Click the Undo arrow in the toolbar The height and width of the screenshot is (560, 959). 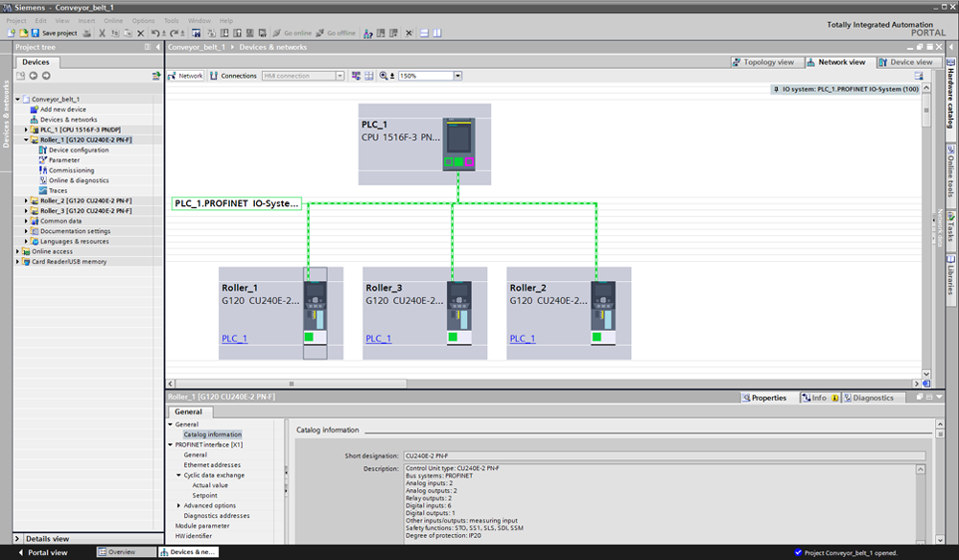(155, 33)
